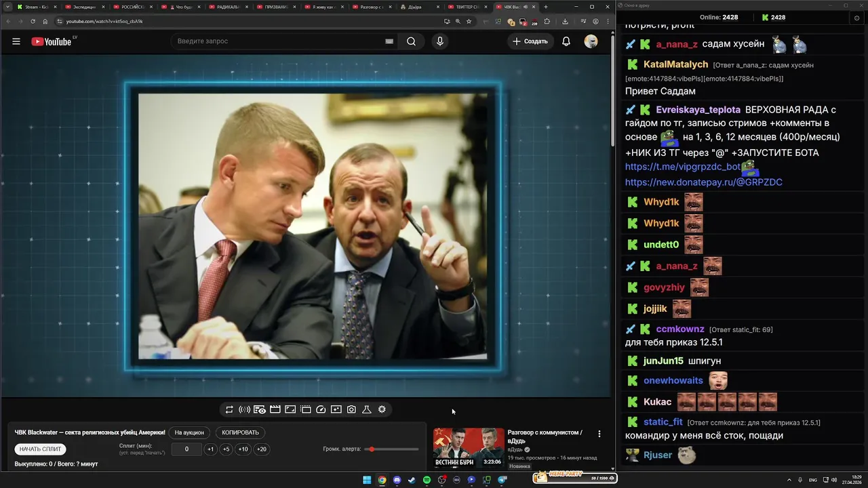Add +10 minutes to the split

(x=243, y=449)
